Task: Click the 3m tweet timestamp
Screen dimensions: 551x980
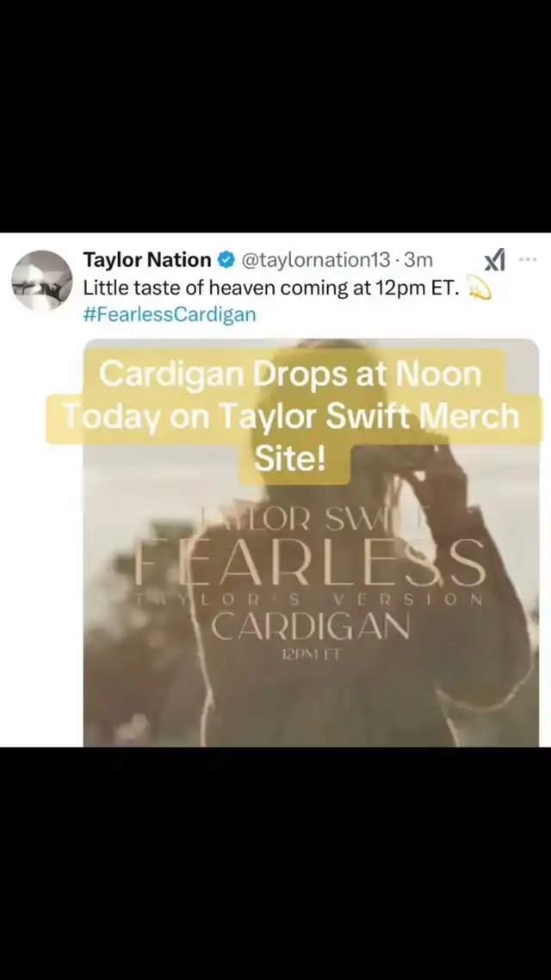Action: point(418,260)
